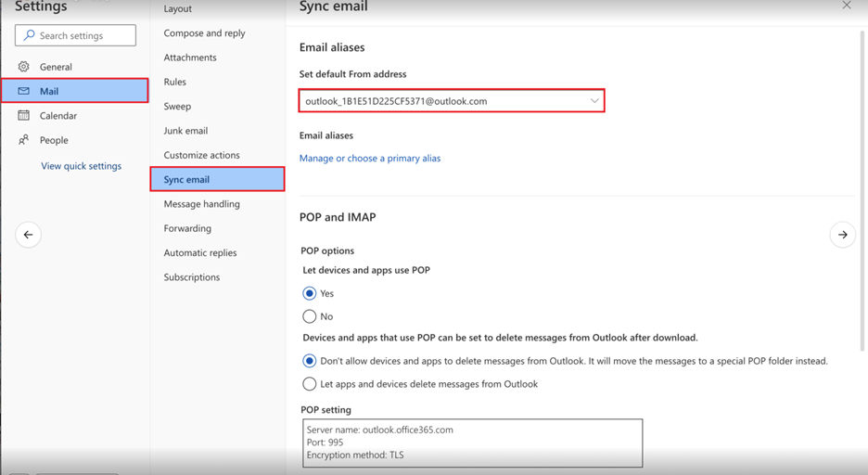The height and width of the screenshot is (475, 868).
Task: Open the Automatic replies section
Action: [x=199, y=252]
